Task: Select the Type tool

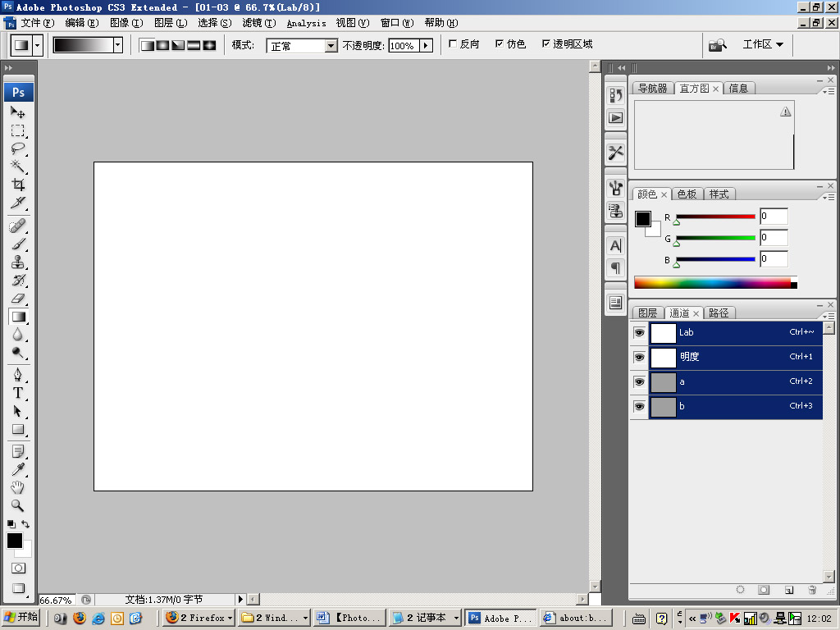Action: (x=18, y=393)
